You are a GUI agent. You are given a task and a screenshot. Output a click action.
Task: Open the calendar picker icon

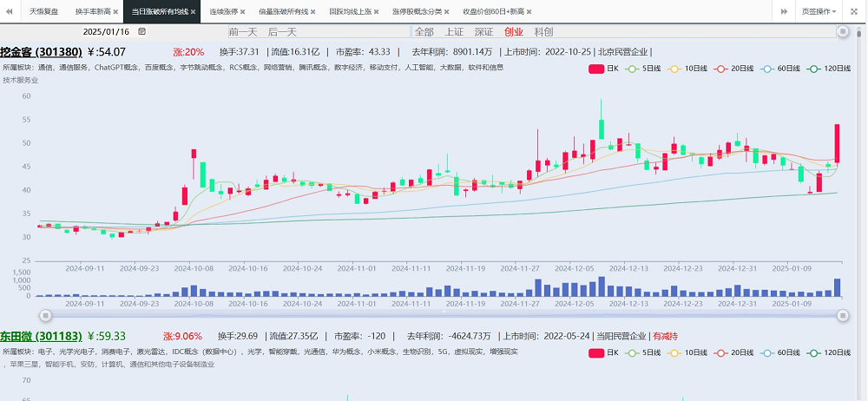click(x=142, y=31)
